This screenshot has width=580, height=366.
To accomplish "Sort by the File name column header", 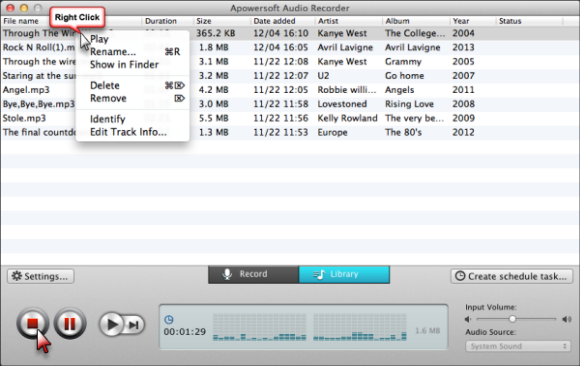I will pyautogui.click(x=21, y=21).
